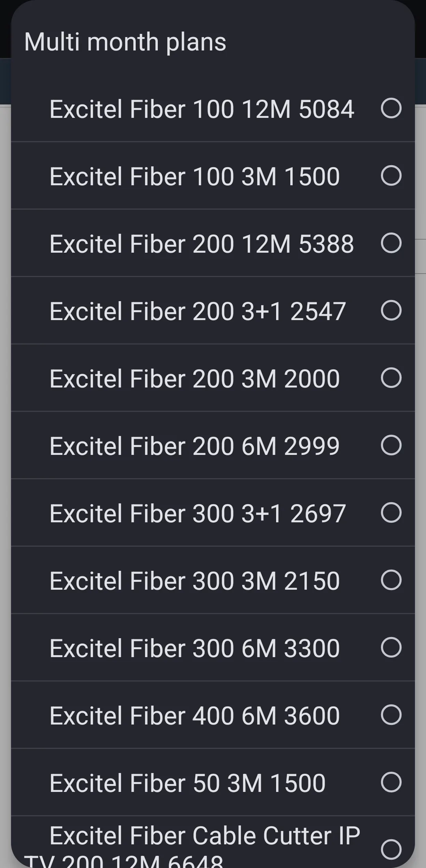Select Excitel Fiber 100 12M 5084 radio button
The image size is (426, 868).
[x=391, y=108]
